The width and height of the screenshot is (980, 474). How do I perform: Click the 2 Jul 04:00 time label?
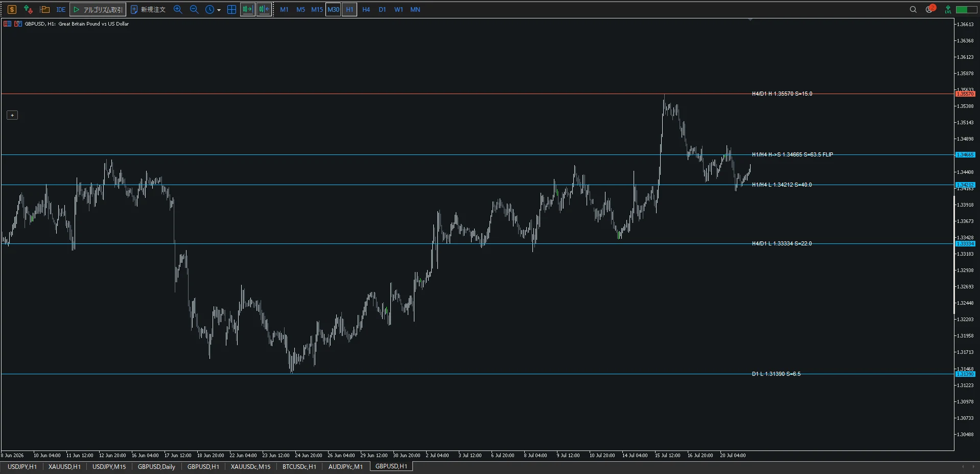click(437, 455)
